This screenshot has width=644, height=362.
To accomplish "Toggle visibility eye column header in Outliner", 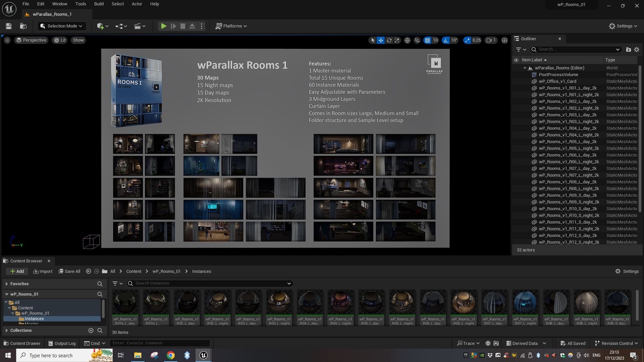I will tap(516, 60).
